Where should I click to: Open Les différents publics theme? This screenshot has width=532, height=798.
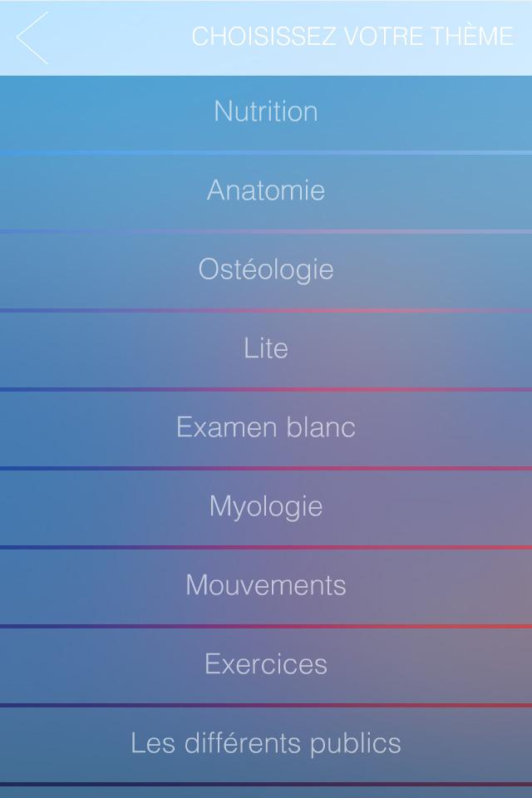[x=266, y=745]
